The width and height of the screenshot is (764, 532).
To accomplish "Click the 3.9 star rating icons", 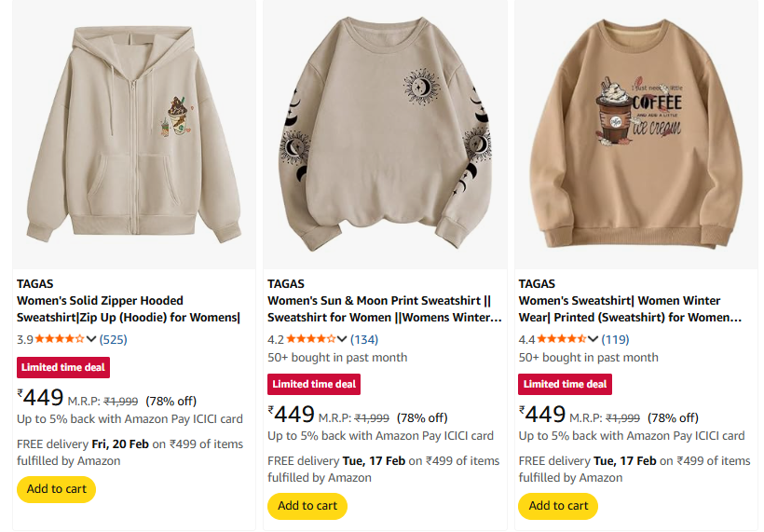I will (60, 339).
